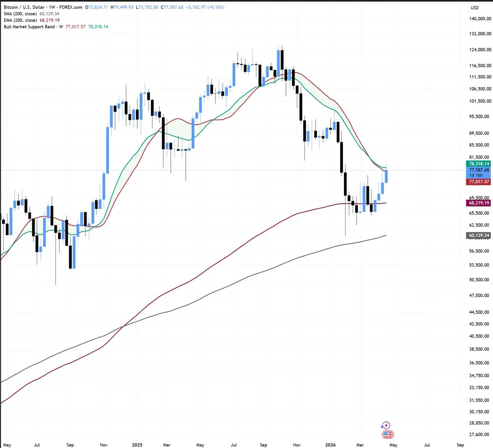Screen dimensions: 493x448
Task: Click the band value 78,318.14 in legend
Action: pyautogui.click(x=98, y=27)
